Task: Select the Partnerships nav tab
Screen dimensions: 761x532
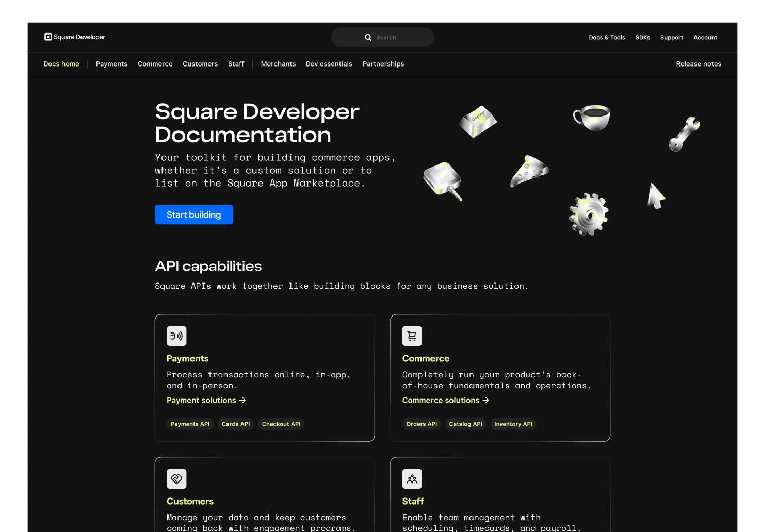Action: 383,64
